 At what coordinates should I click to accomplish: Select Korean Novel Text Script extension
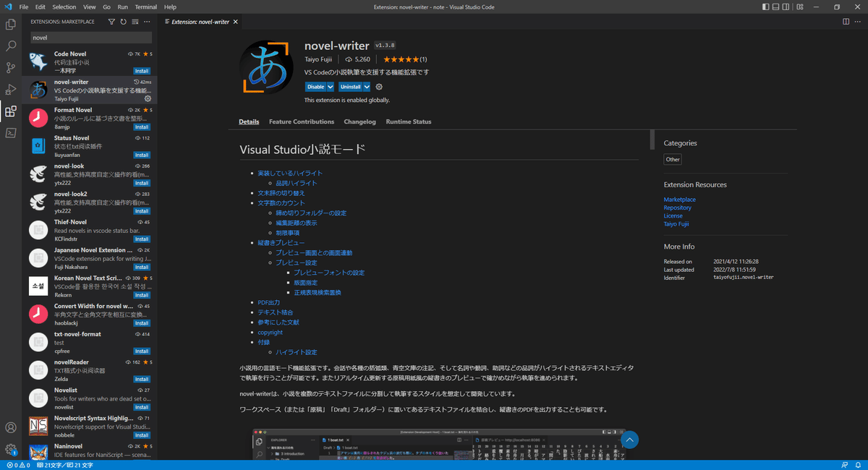90,286
